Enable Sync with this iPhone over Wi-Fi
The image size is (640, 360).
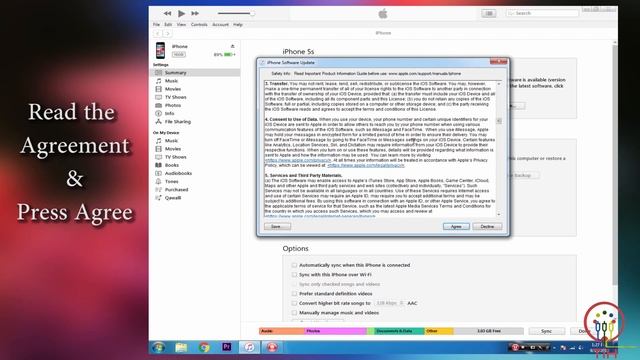click(x=294, y=275)
